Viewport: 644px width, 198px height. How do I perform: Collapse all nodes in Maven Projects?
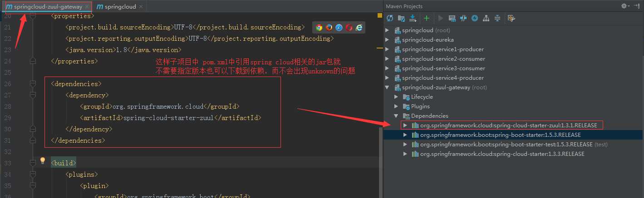click(497, 18)
